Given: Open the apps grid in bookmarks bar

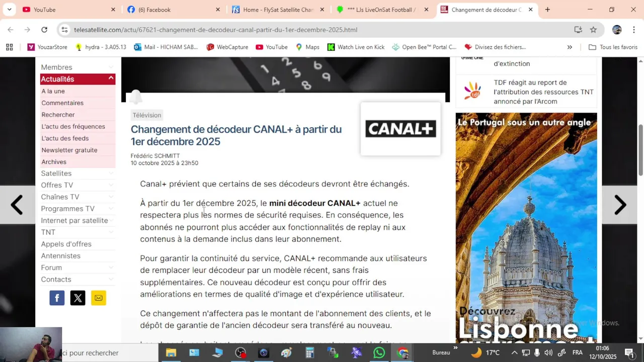Looking at the screenshot, I should 9,47.
